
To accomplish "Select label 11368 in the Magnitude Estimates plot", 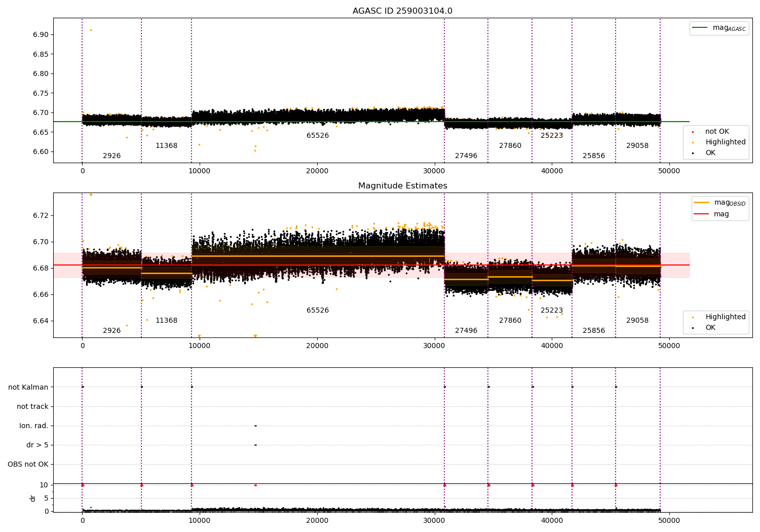I will pos(166,321).
